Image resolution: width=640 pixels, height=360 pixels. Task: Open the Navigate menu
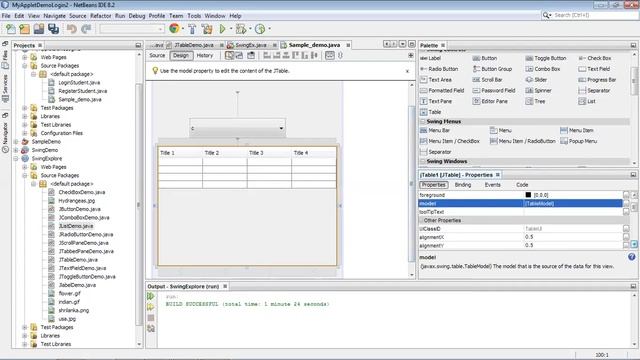(x=54, y=16)
